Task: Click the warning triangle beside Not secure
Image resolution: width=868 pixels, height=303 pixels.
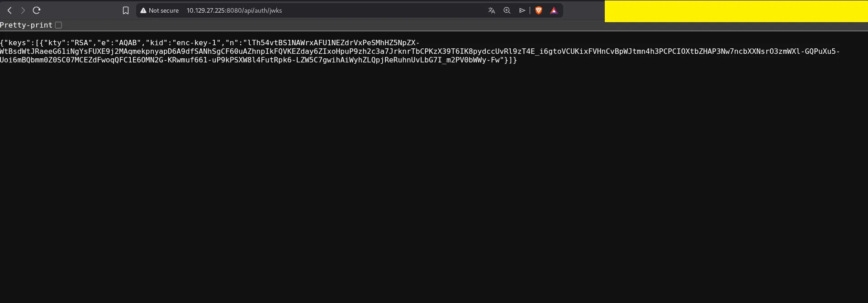Action: click(143, 10)
